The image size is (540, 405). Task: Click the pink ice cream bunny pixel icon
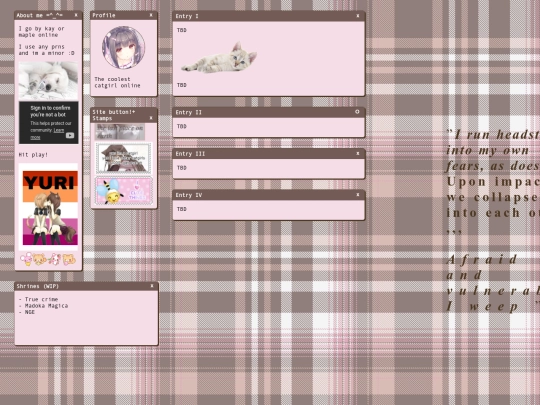pos(26,259)
